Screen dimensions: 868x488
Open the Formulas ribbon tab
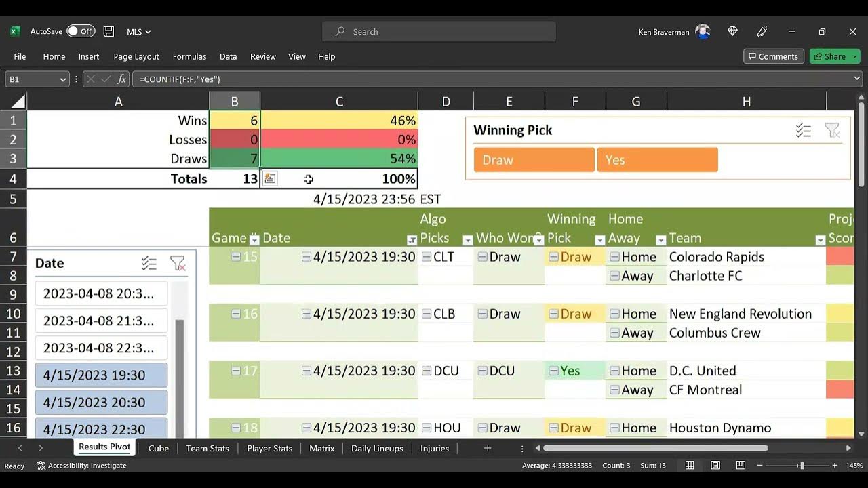coord(189,57)
